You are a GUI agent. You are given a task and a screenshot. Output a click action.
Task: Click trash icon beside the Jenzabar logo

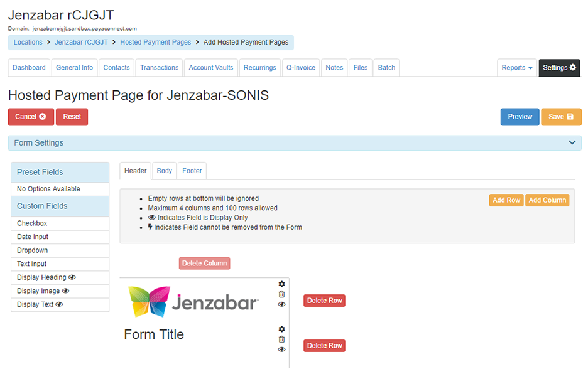click(281, 294)
